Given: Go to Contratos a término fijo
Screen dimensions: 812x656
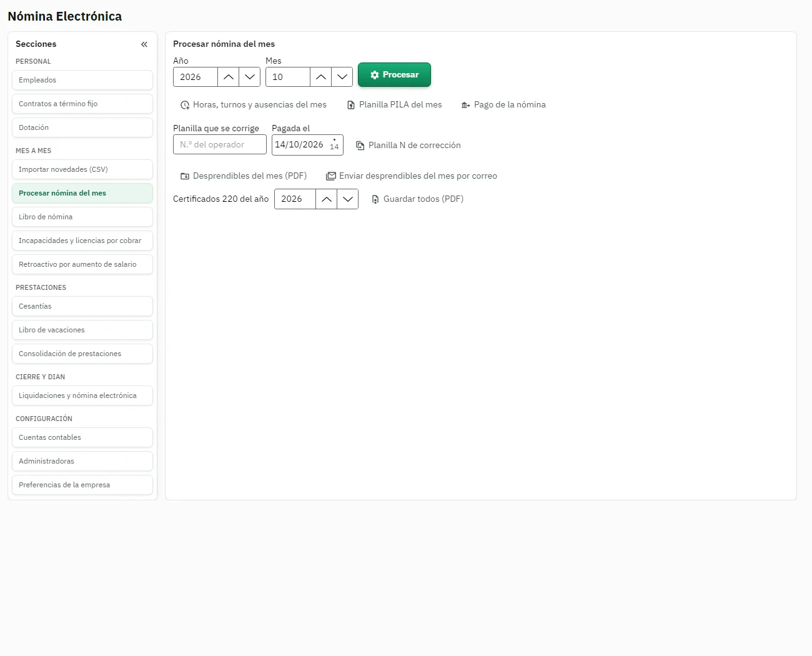Looking at the screenshot, I should click(82, 104).
